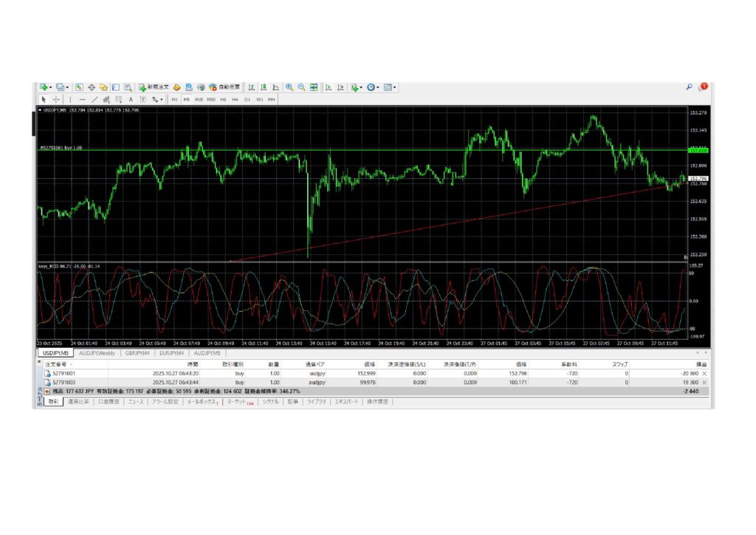Select the text label tool
Image resolution: width=756 pixels, height=535 pixels.
(x=131, y=99)
